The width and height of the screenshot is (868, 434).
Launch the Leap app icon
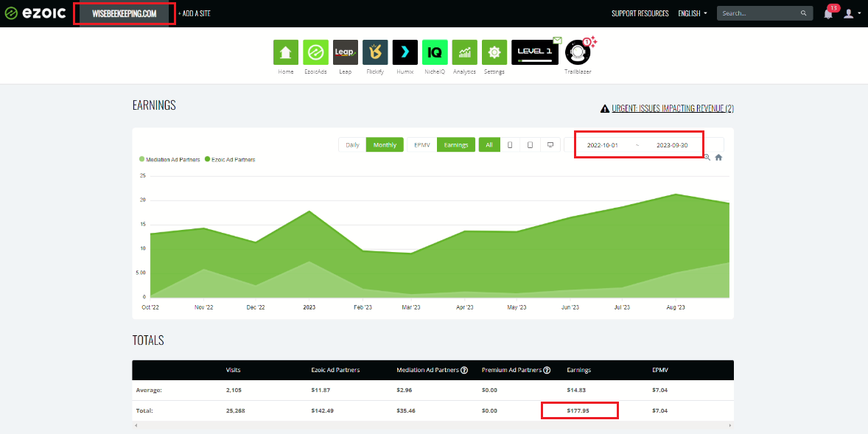346,52
